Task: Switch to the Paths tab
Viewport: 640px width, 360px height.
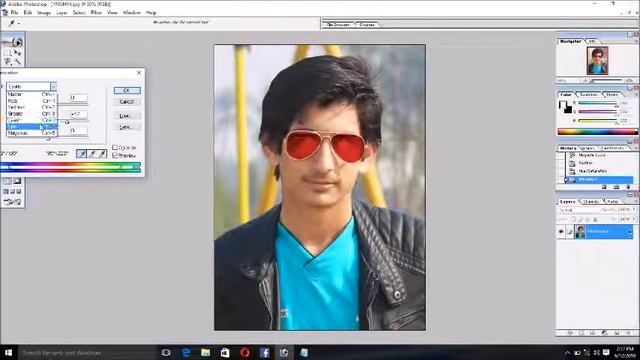Action: click(613, 202)
